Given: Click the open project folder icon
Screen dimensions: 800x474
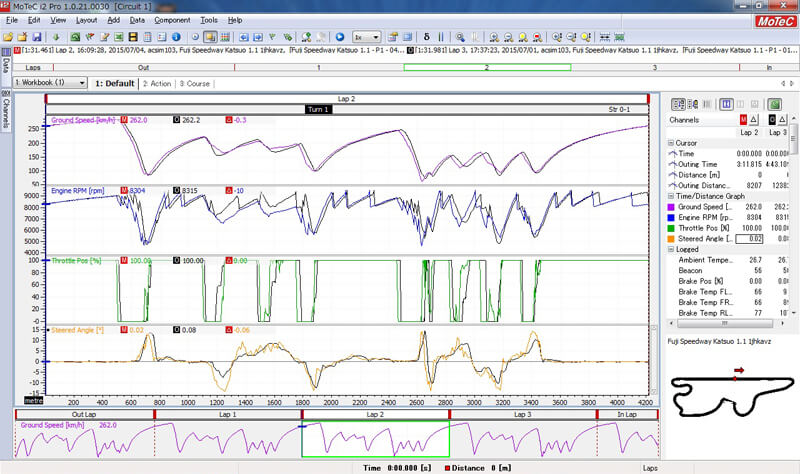Looking at the screenshot, I should click(x=8, y=37).
